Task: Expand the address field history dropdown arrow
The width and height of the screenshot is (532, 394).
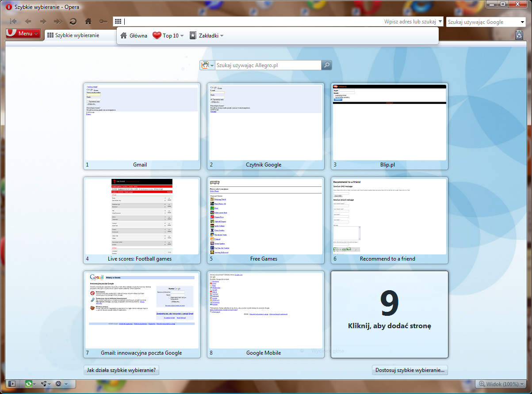Action: tap(440, 22)
